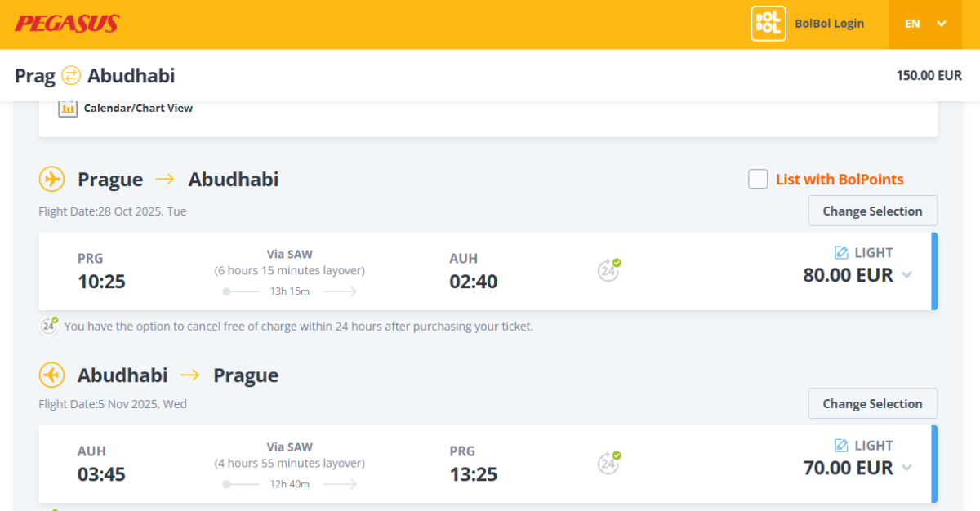Expand the 80.00 EUR fare details
The width and height of the screenshot is (980, 511).
click(906, 276)
